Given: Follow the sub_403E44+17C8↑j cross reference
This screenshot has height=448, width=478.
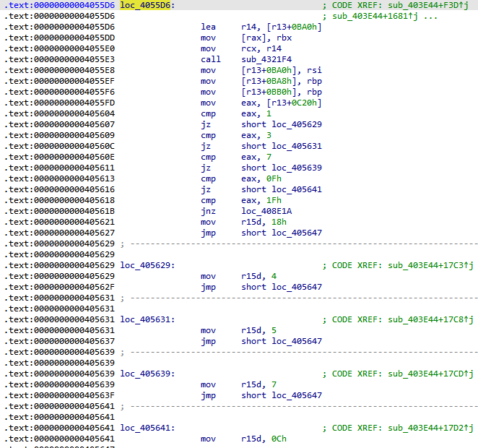Looking at the screenshot, I should coord(430,319).
